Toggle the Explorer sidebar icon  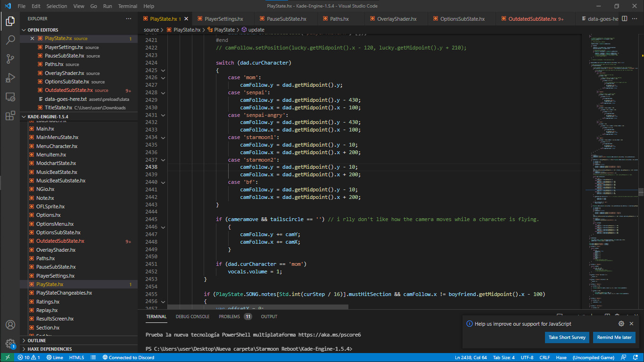pyautogui.click(x=10, y=21)
